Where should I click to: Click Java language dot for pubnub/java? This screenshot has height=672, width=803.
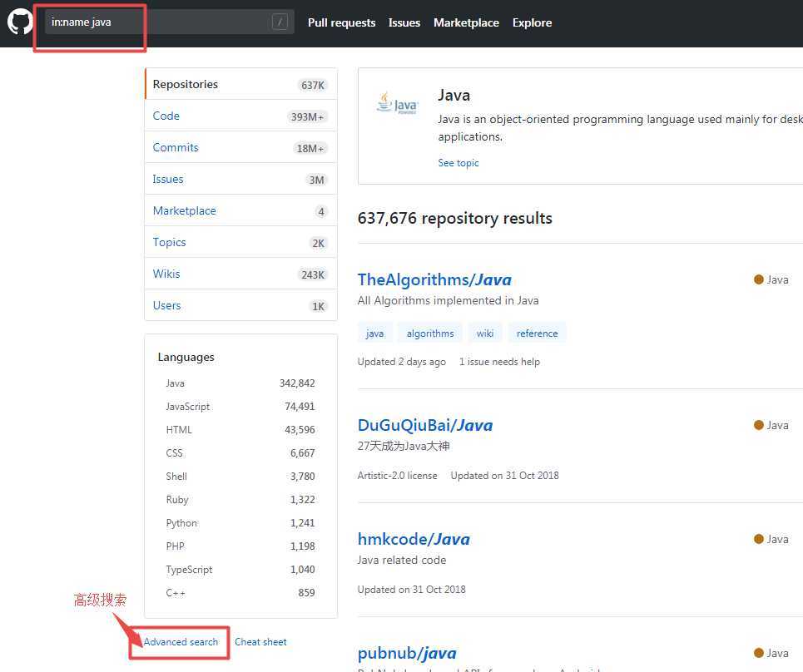(x=759, y=653)
